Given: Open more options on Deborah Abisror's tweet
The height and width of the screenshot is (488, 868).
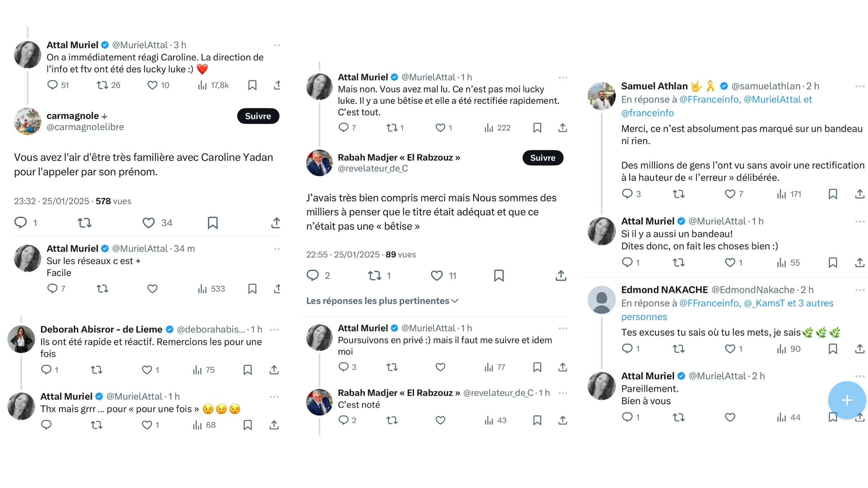Looking at the screenshot, I should 274,330.
